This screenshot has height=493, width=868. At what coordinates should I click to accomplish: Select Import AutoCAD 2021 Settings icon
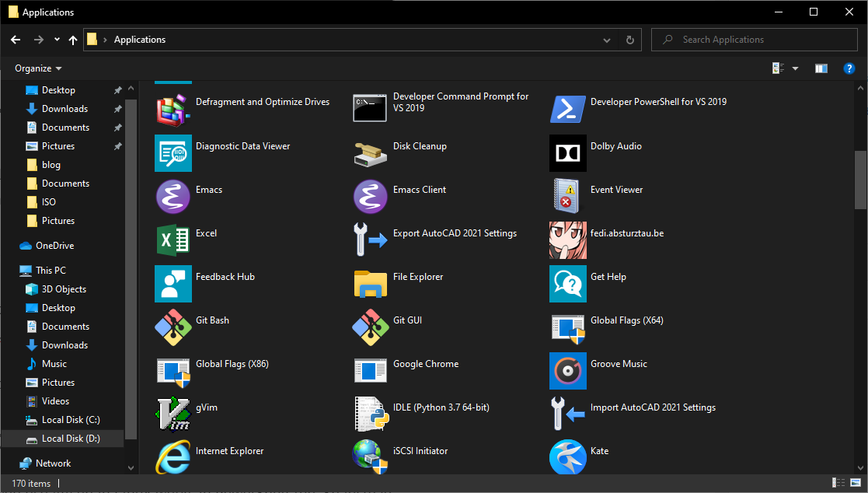(x=568, y=413)
